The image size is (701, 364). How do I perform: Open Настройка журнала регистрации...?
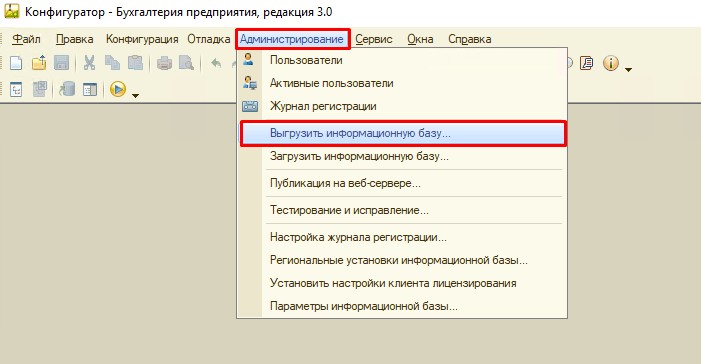[402, 237]
